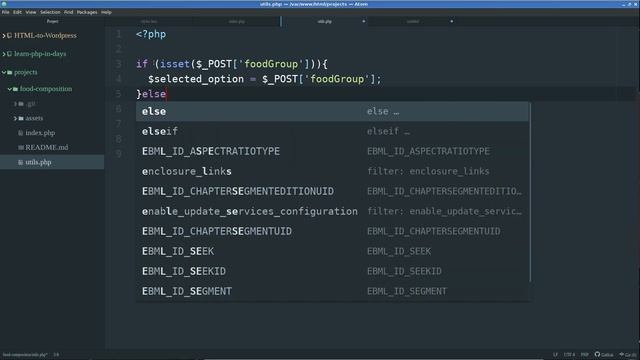Click the LF line ending selector

click(555, 355)
